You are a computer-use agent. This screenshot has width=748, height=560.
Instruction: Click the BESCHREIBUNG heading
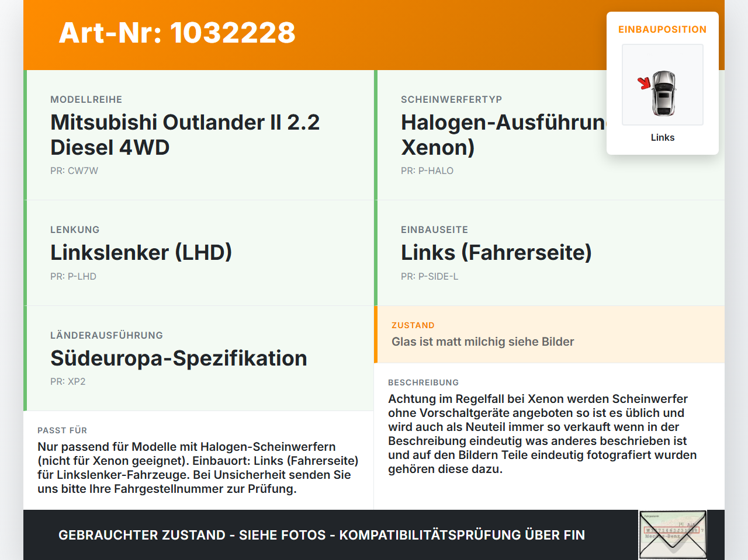[x=424, y=382]
